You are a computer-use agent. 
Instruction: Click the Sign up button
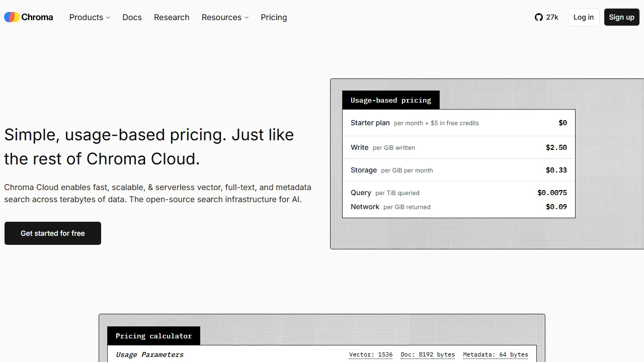[622, 17]
